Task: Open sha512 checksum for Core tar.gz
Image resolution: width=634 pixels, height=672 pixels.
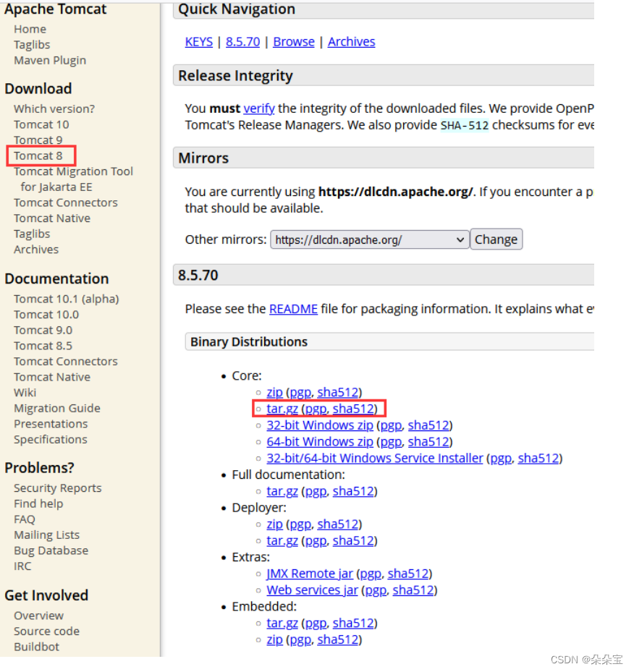Action: pyautogui.click(x=353, y=409)
